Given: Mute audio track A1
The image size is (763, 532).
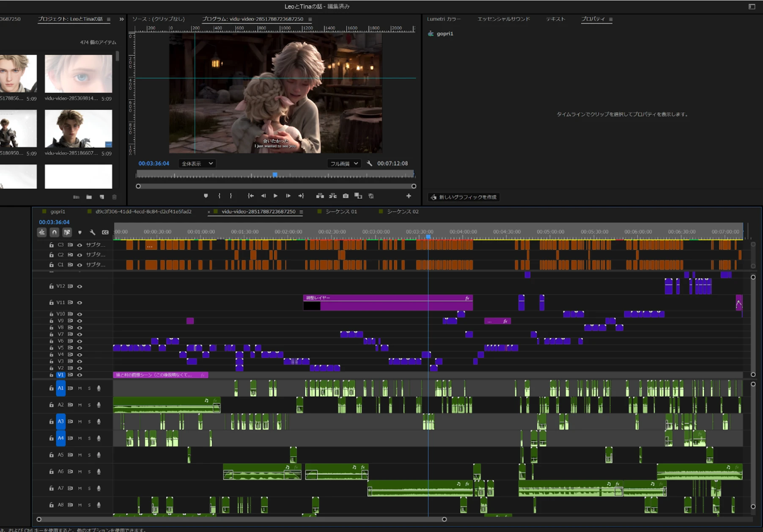Looking at the screenshot, I should [x=80, y=388].
